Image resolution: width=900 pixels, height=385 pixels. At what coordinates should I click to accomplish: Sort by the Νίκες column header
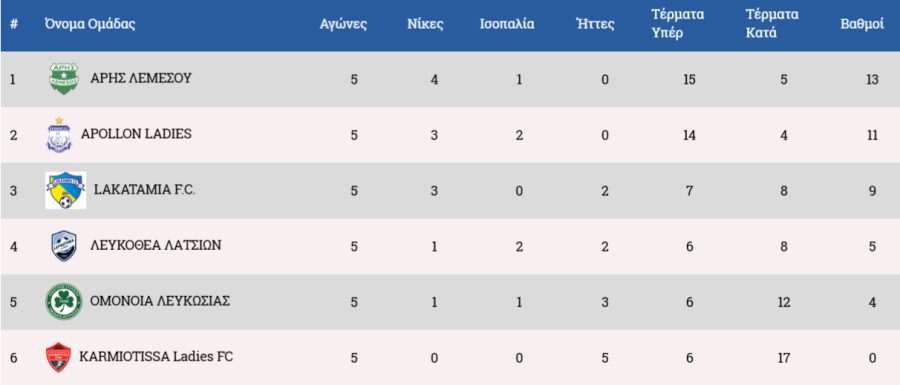pyautogui.click(x=425, y=25)
